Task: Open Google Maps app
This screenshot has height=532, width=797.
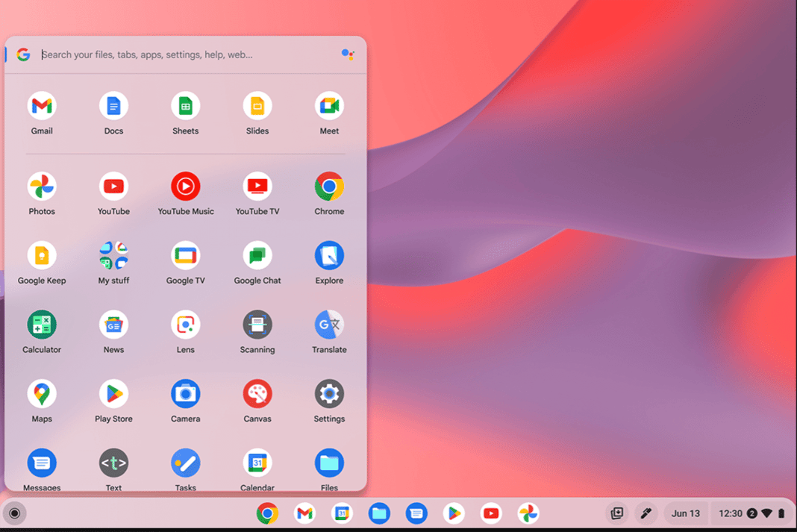Action: (x=42, y=394)
